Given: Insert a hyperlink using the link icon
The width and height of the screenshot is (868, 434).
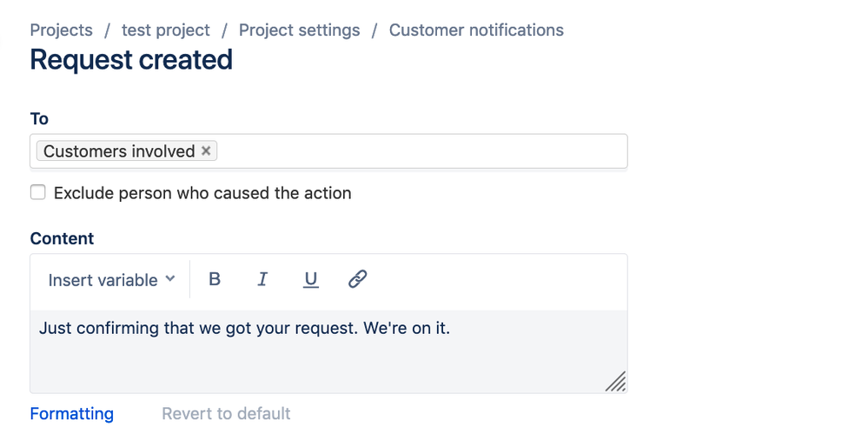Looking at the screenshot, I should pyautogui.click(x=357, y=279).
